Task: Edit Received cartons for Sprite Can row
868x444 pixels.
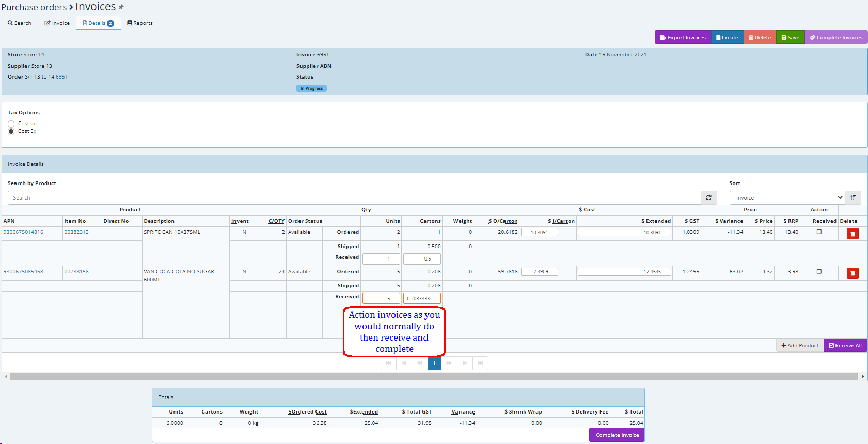Action: (422, 258)
